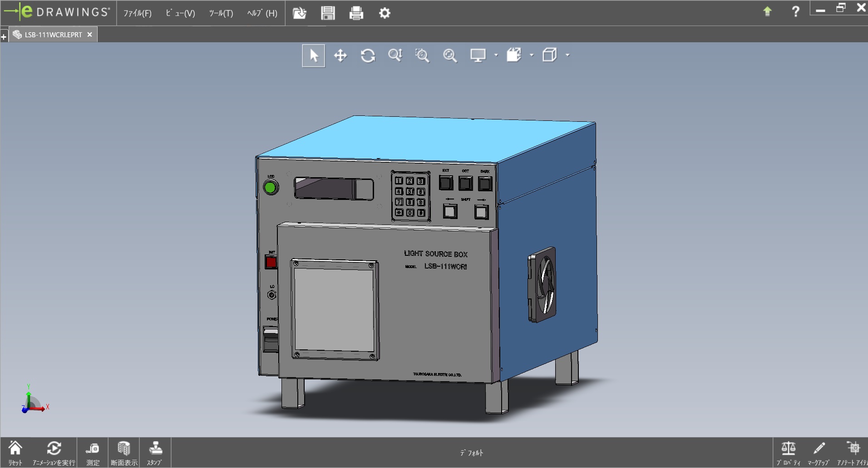The width and height of the screenshot is (868, 468).
Task: Click the green LCD button on model
Action: pos(271,187)
